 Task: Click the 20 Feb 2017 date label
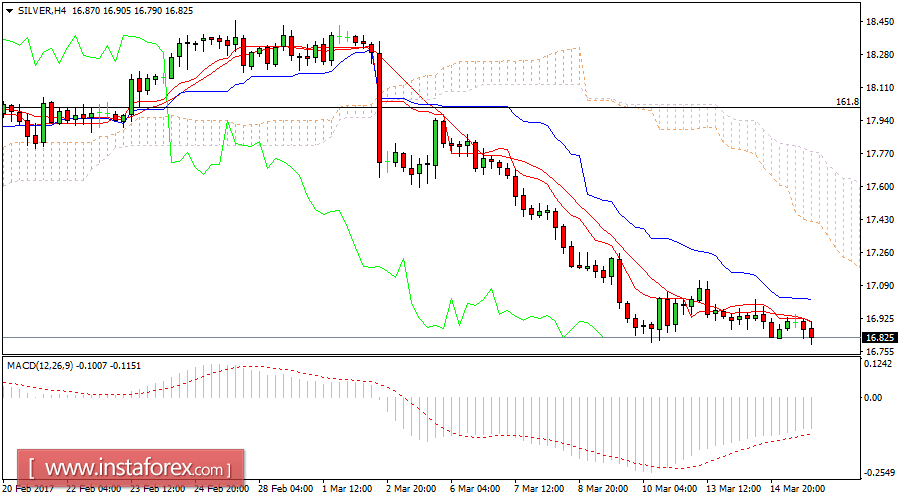click(x=28, y=489)
